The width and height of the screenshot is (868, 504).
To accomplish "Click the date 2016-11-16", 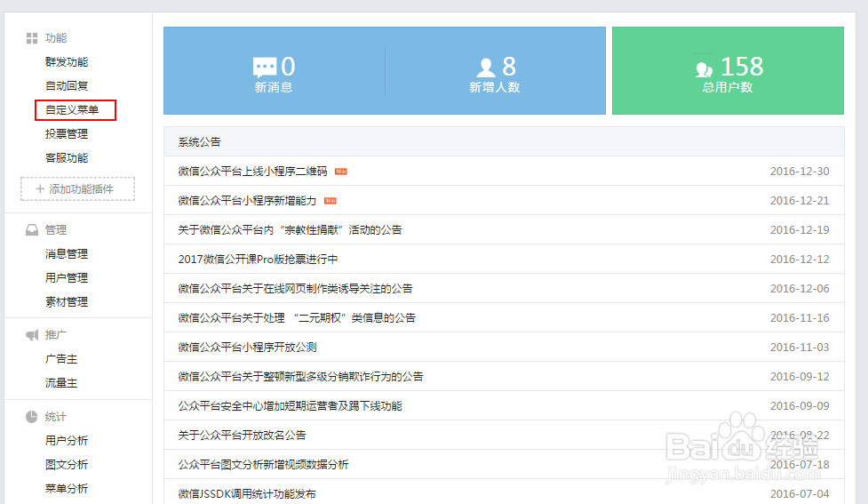I will [800, 318].
